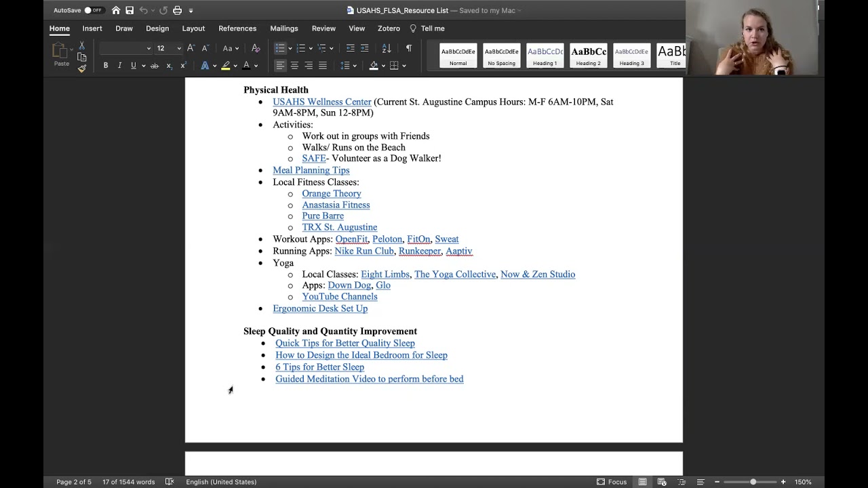Viewport: 868px width, 488px height.
Task: Increase the paragraph indent
Action: [365, 48]
